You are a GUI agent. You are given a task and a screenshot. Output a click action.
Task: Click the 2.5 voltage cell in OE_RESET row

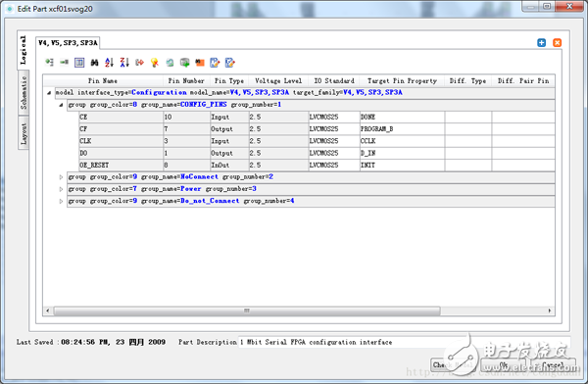[x=278, y=165]
